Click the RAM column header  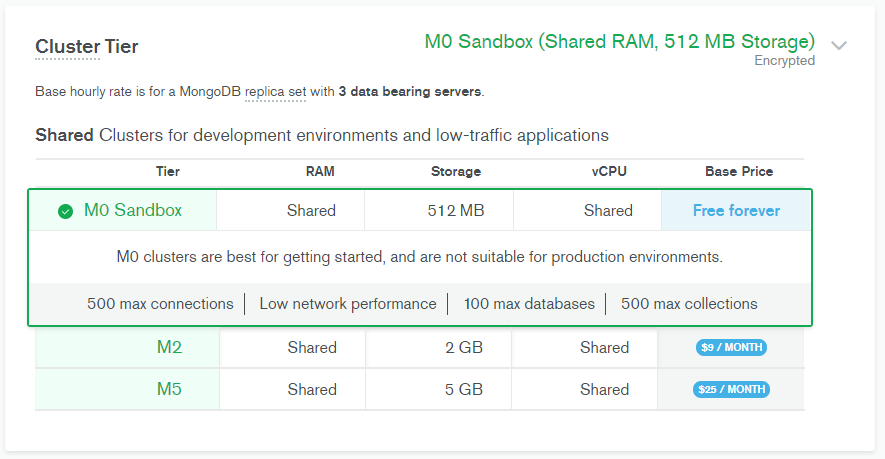320,172
